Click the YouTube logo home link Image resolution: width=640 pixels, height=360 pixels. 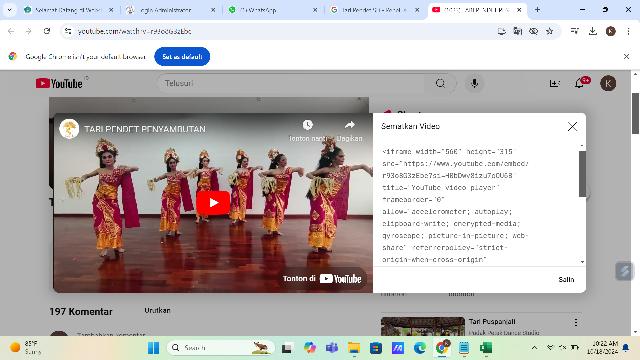pos(59,83)
